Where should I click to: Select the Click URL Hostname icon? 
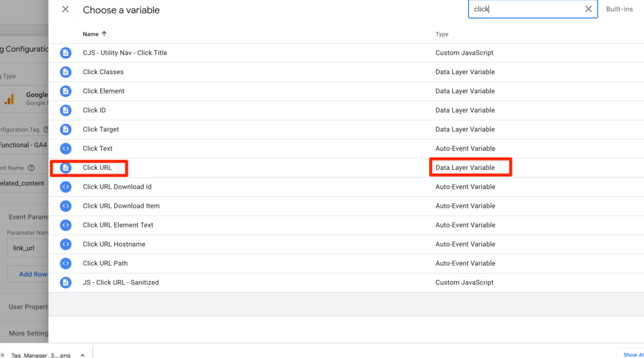65,244
